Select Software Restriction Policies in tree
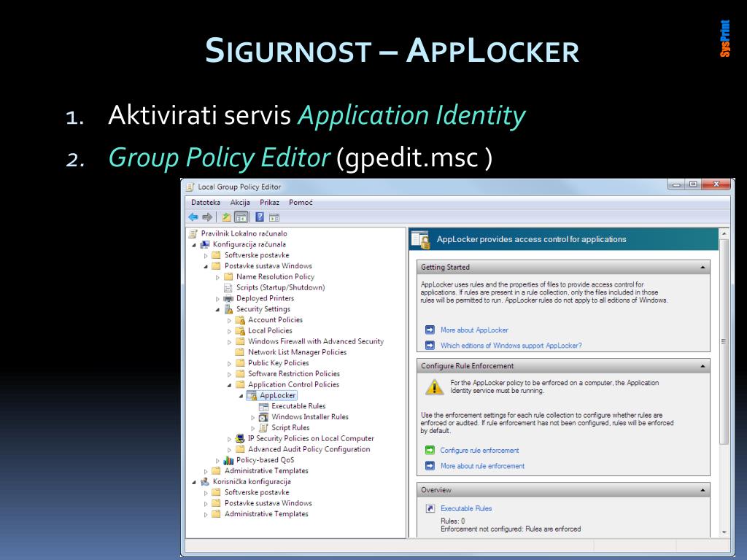 click(x=294, y=374)
